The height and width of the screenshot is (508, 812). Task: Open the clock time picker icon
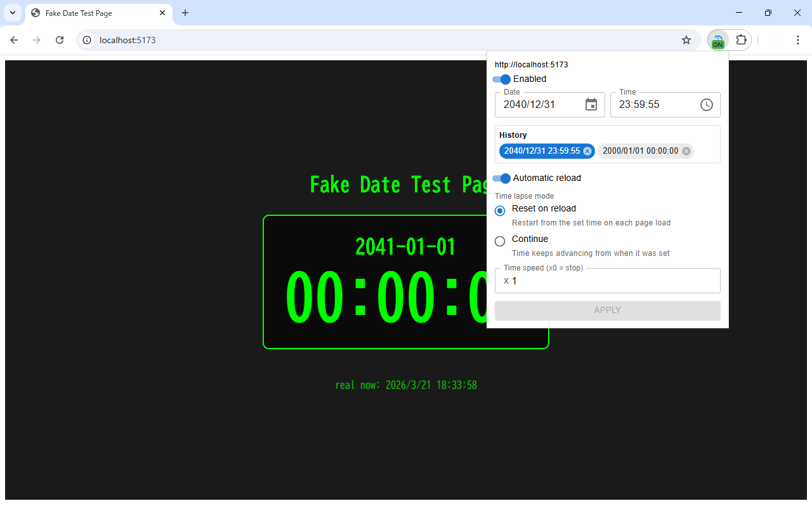pos(707,105)
